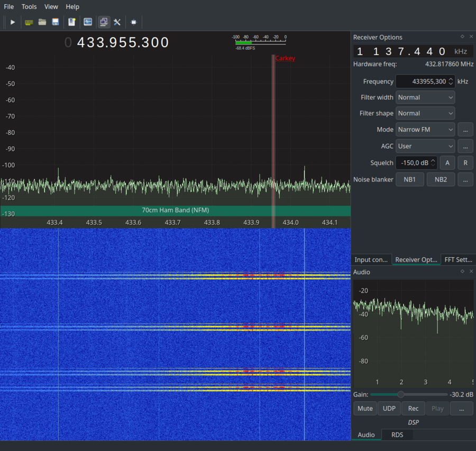This screenshot has height=451, width=476.
Task: Open remote control settings wrench icon
Action: pos(117,22)
